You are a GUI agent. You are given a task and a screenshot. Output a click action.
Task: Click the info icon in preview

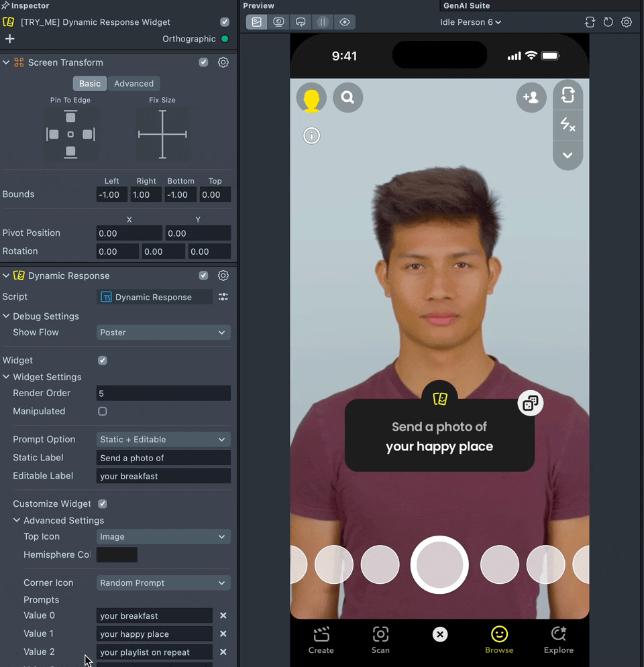point(311,135)
